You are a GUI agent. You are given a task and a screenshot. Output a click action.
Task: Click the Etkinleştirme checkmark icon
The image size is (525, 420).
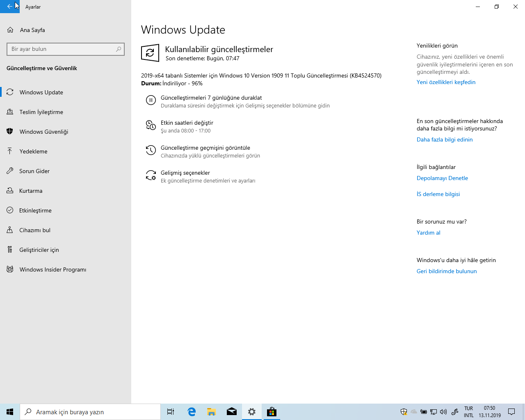(10, 210)
